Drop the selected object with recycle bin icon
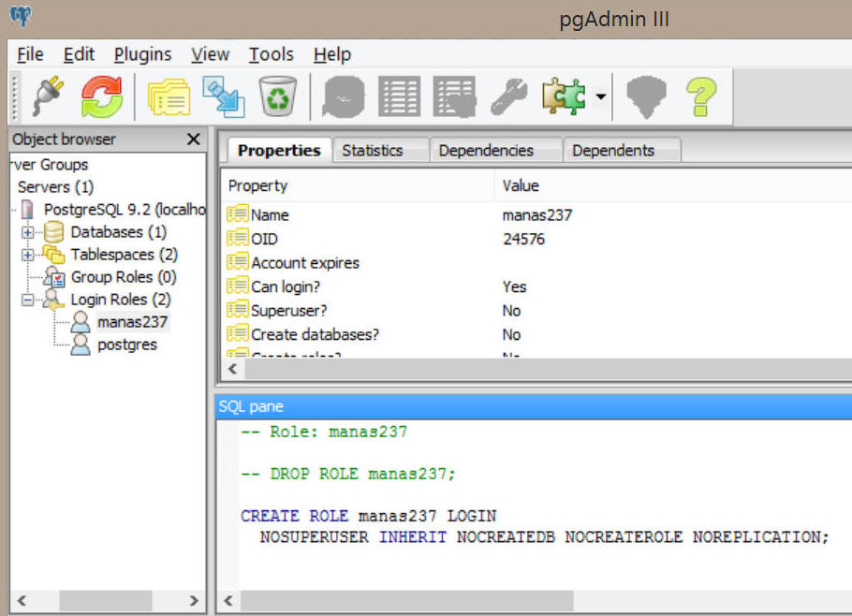This screenshot has width=852, height=616. click(278, 96)
